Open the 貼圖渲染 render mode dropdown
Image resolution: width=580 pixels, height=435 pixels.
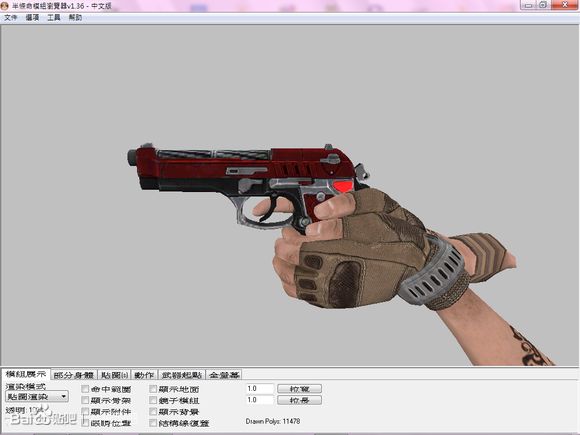click(37, 397)
